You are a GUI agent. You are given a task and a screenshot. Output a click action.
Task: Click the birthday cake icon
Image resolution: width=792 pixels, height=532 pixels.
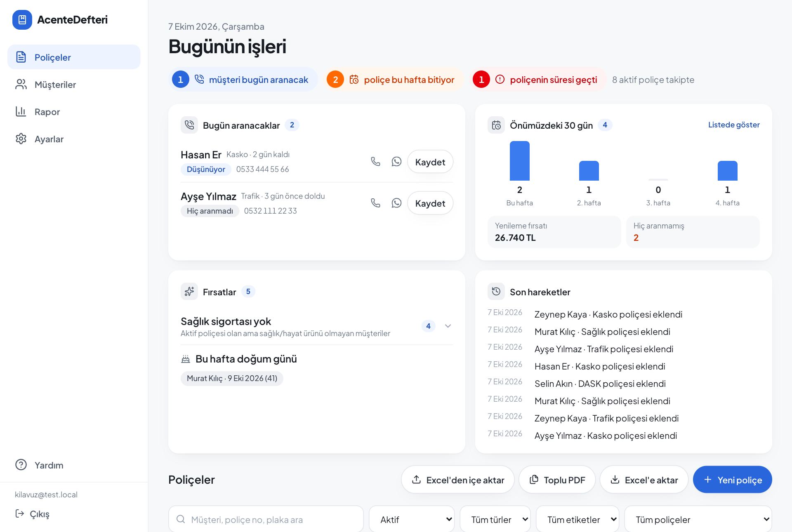pyautogui.click(x=186, y=359)
